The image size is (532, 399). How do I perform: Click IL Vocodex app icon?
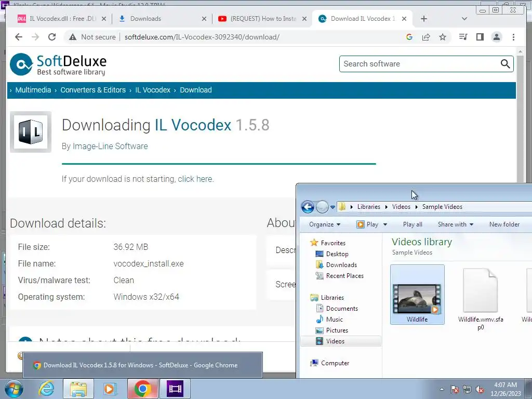[x=31, y=132]
